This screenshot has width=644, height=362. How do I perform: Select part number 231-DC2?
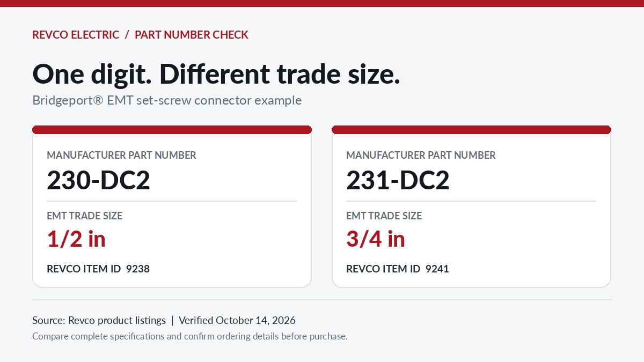pyautogui.click(x=398, y=181)
